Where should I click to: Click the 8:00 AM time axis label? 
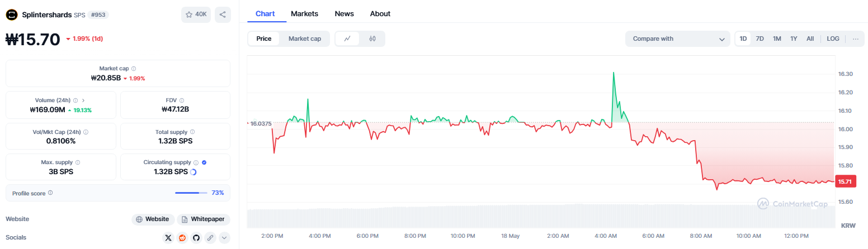point(701,236)
